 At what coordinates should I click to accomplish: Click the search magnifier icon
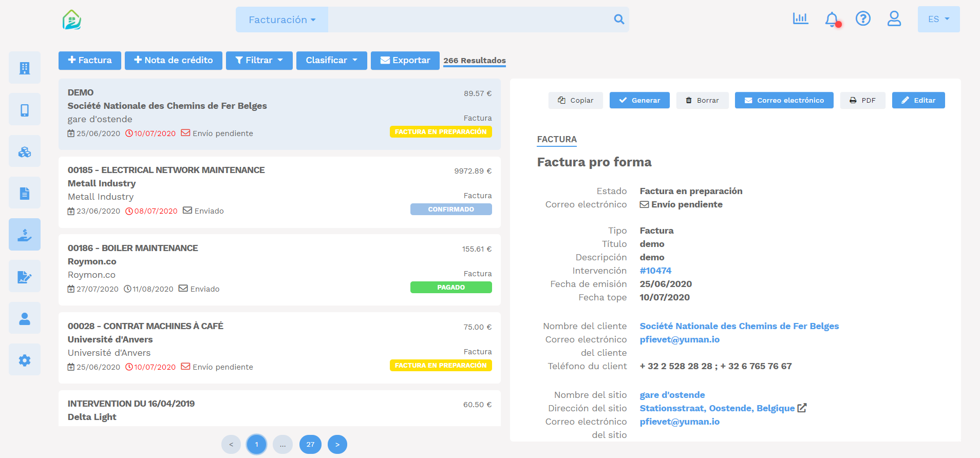(x=619, y=20)
